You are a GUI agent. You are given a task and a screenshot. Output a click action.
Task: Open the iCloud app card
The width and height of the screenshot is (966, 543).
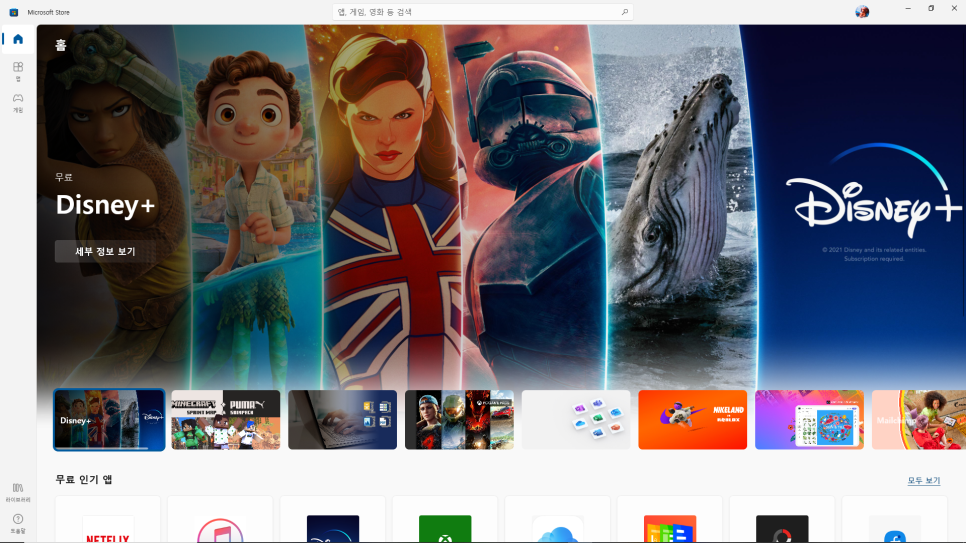[558, 520]
